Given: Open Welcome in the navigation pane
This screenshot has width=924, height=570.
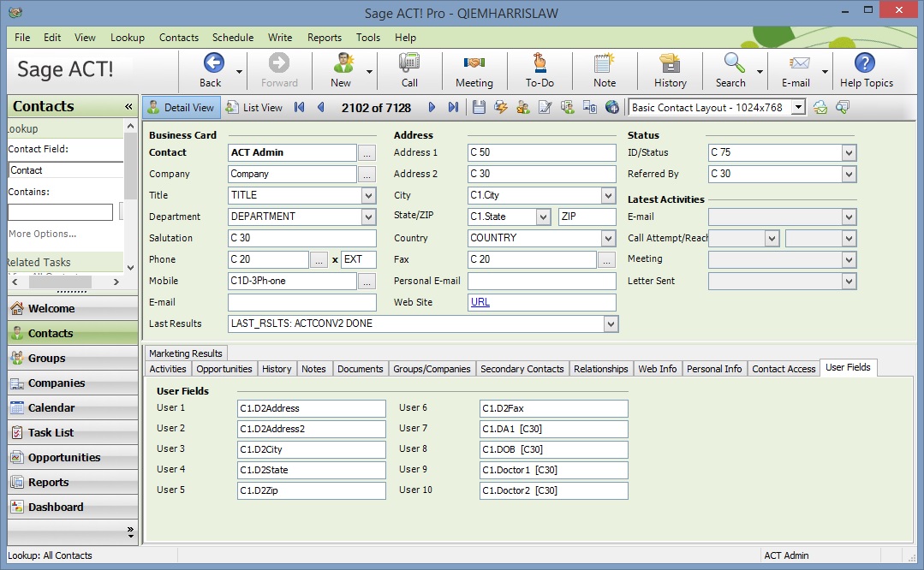Looking at the screenshot, I should tap(73, 308).
